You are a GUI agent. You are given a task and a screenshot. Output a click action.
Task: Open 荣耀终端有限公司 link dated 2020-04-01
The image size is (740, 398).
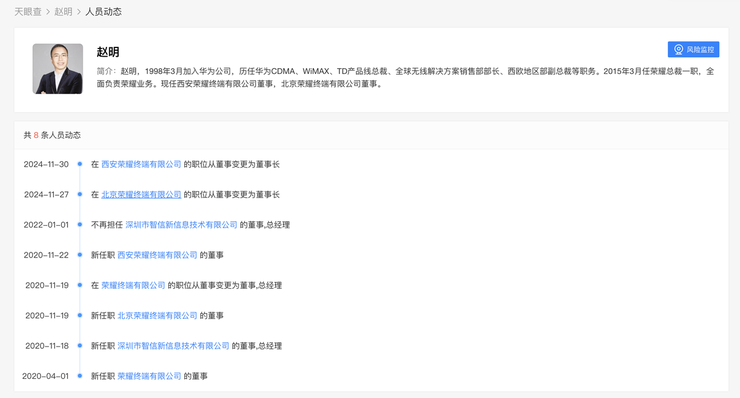click(149, 376)
